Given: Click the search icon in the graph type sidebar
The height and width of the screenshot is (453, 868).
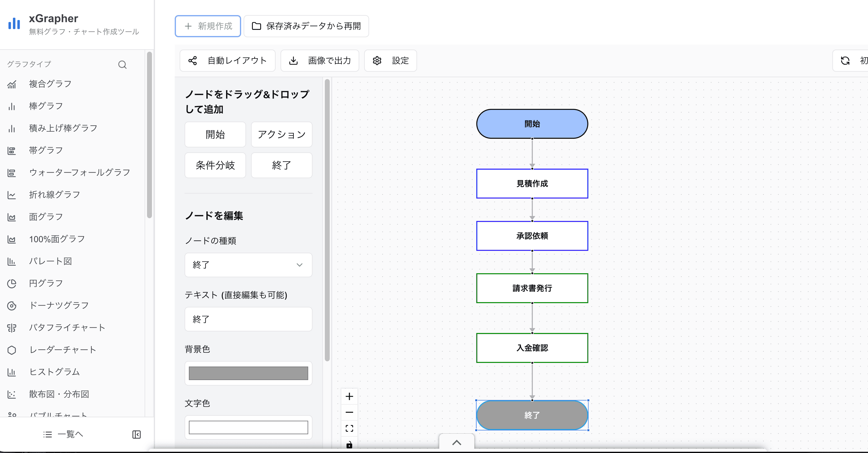Looking at the screenshot, I should 122,64.
